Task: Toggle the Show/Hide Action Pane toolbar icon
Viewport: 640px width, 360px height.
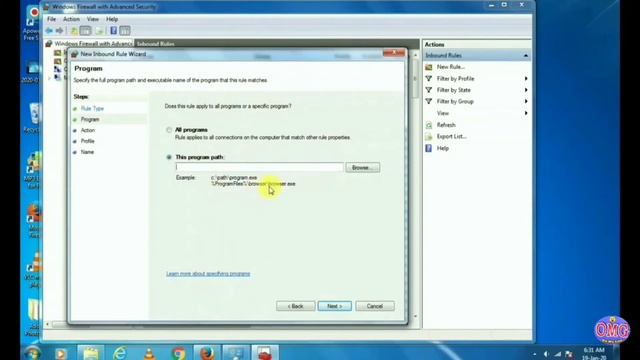Action: [x=125, y=31]
